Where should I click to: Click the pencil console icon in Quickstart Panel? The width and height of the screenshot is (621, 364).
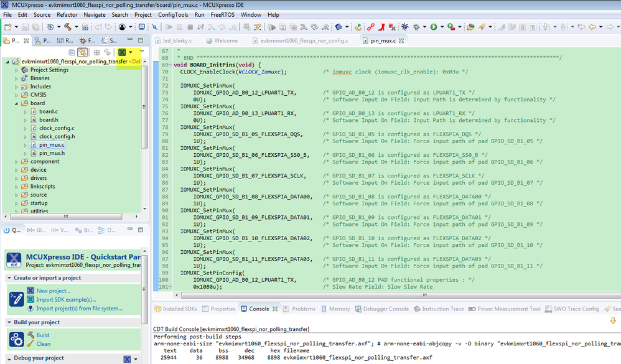(x=16, y=300)
